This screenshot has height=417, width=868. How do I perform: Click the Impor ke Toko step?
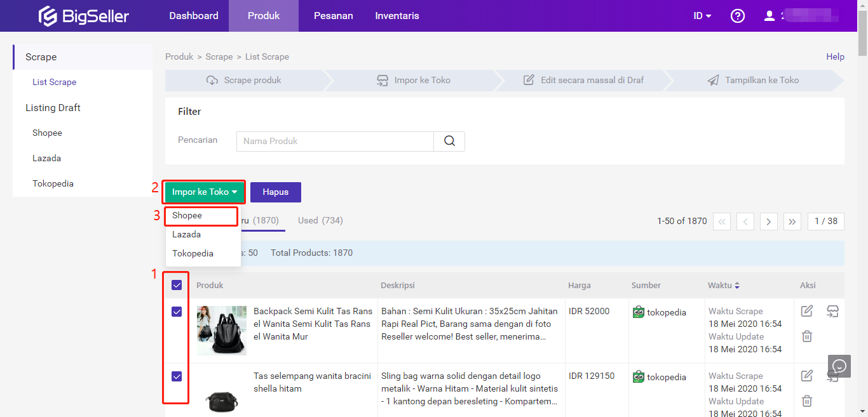coord(414,81)
